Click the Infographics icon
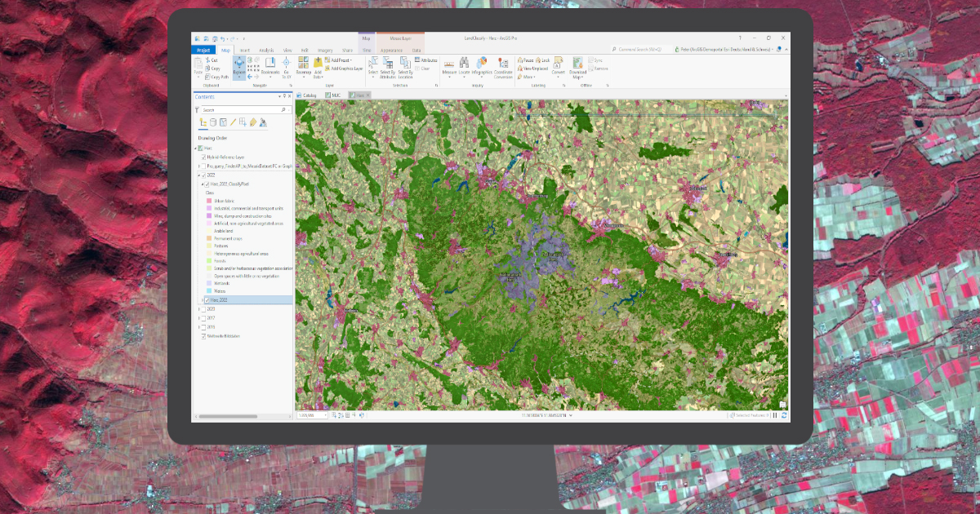Screen dimensions: 980x514 click(482, 64)
